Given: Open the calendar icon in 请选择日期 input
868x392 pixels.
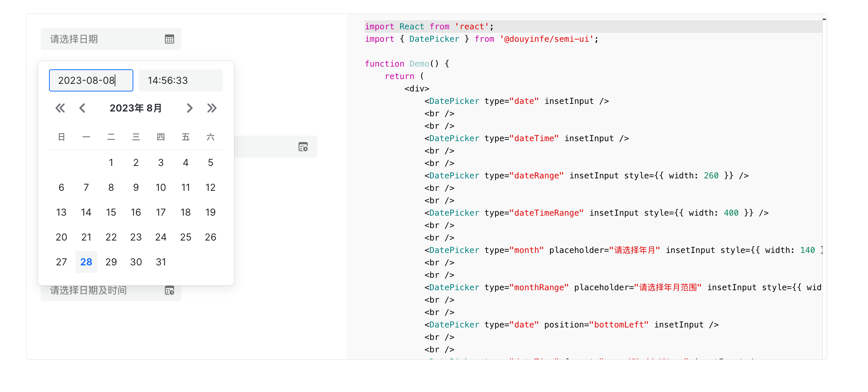Looking at the screenshot, I should click(169, 39).
